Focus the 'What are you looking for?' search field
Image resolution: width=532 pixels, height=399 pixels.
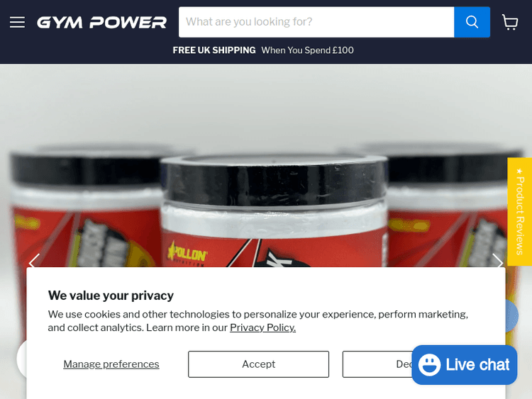[x=316, y=22]
